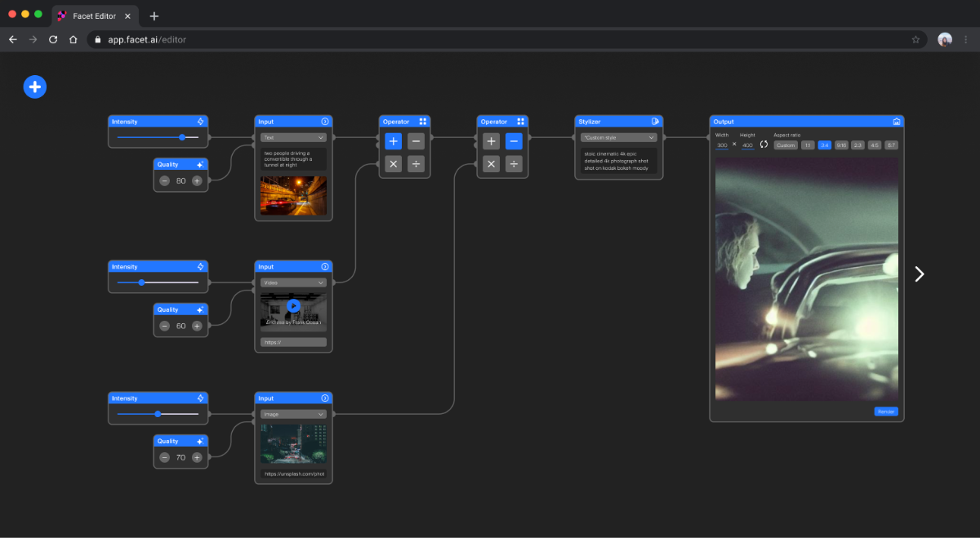Click the blue add node plus button

[35, 87]
